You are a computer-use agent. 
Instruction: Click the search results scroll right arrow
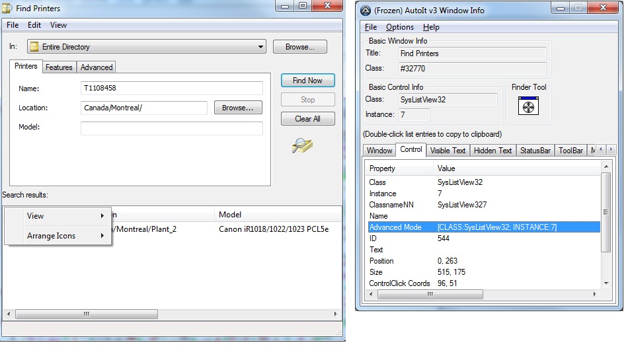click(x=336, y=314)
